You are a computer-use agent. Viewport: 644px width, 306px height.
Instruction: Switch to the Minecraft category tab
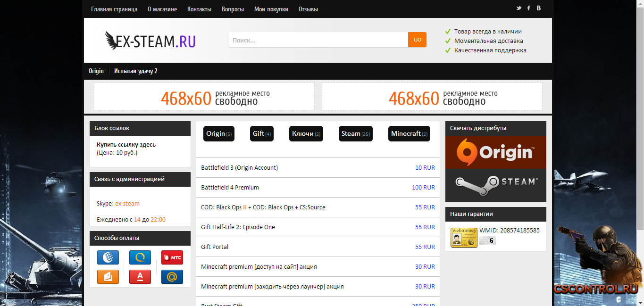click(x=409, y=134)
